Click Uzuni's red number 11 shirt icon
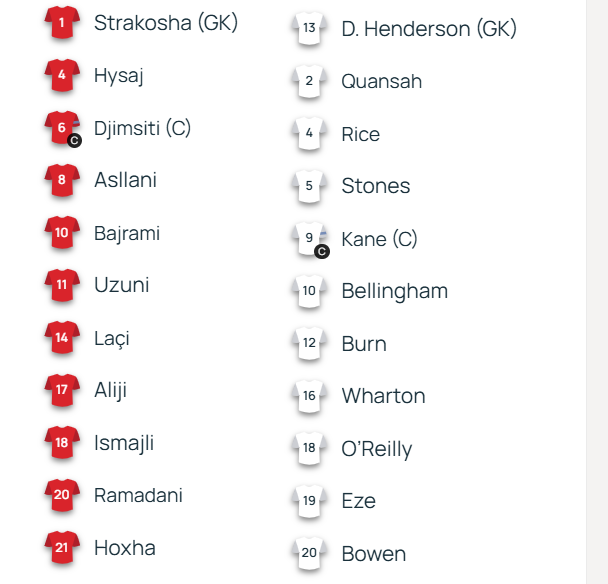The image size is (608, 584). (x=62, y=285)
